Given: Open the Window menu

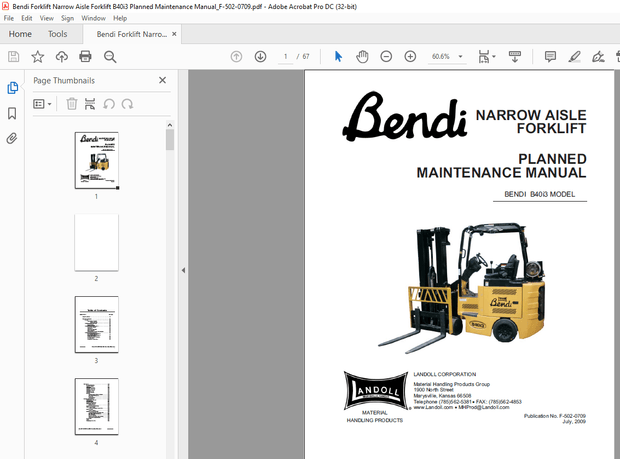Looking at the screenshot, I should [x=93, y=18].
